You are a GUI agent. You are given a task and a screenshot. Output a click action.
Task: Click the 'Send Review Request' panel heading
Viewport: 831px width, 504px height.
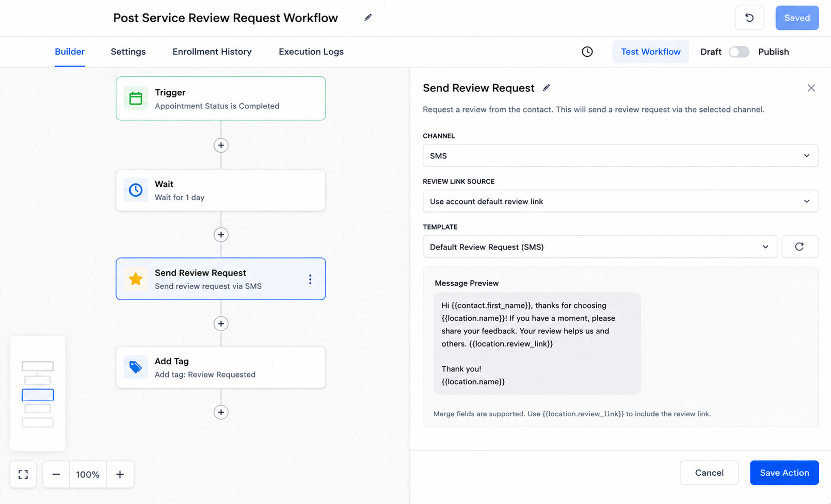[478, 88]
